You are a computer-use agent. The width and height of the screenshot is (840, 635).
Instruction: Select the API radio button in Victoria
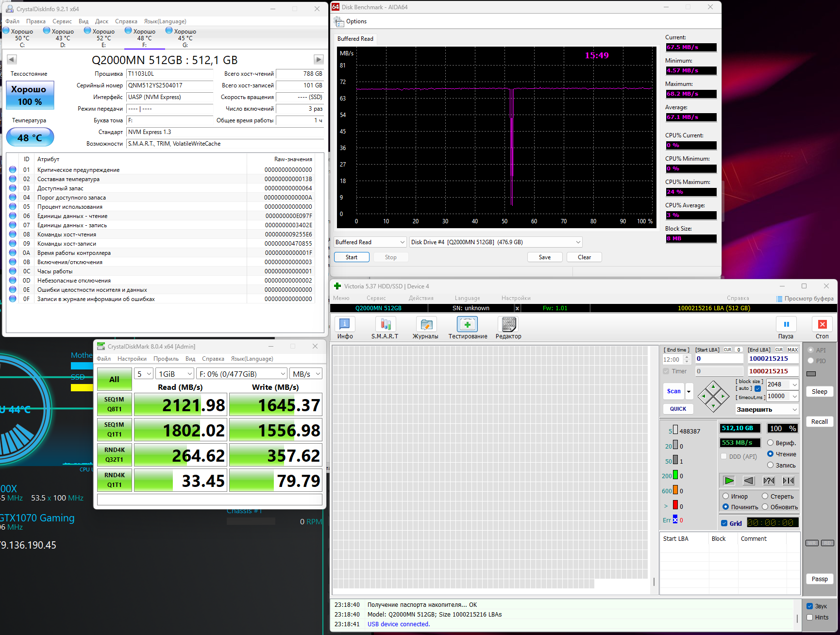point(810,350)
